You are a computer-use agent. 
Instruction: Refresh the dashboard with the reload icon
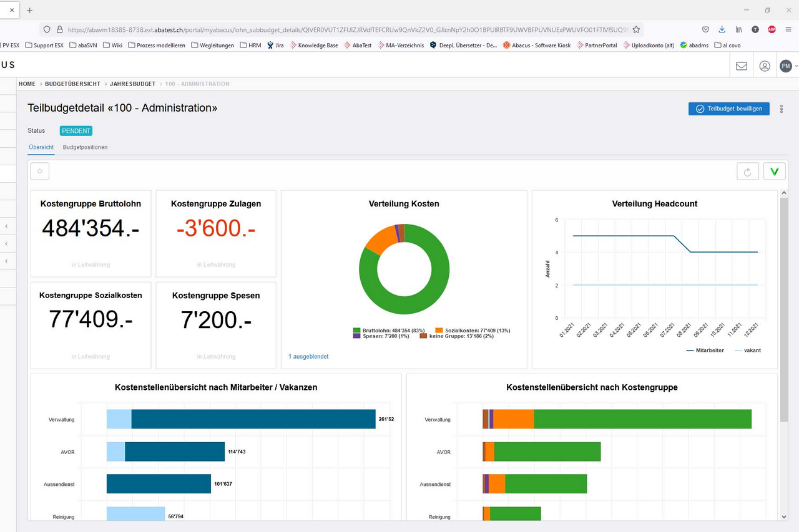[x=748, y=172]
